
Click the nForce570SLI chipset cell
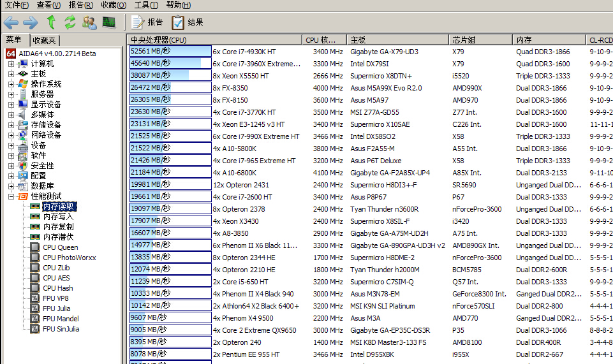tap(473, 306)
